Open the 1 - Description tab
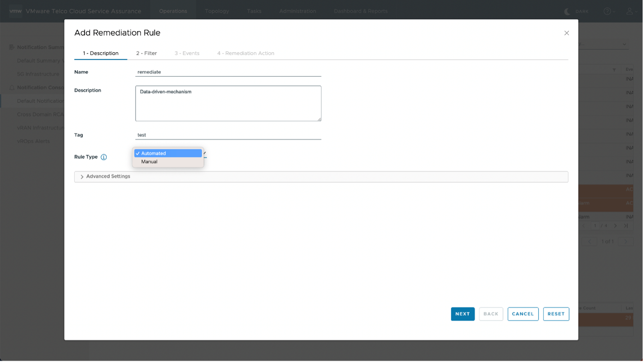Viewport: 644px width, 362px height. 100,53
